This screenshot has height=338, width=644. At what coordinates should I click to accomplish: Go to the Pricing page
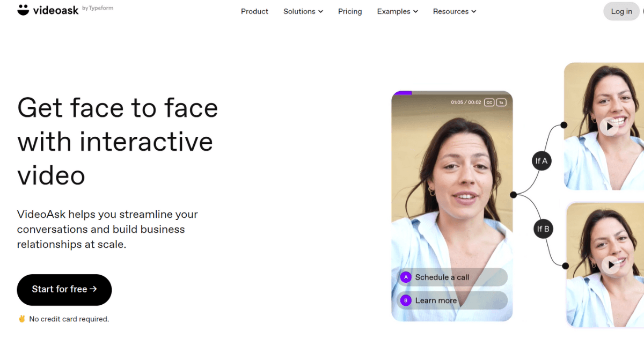[x=350, y=11]
